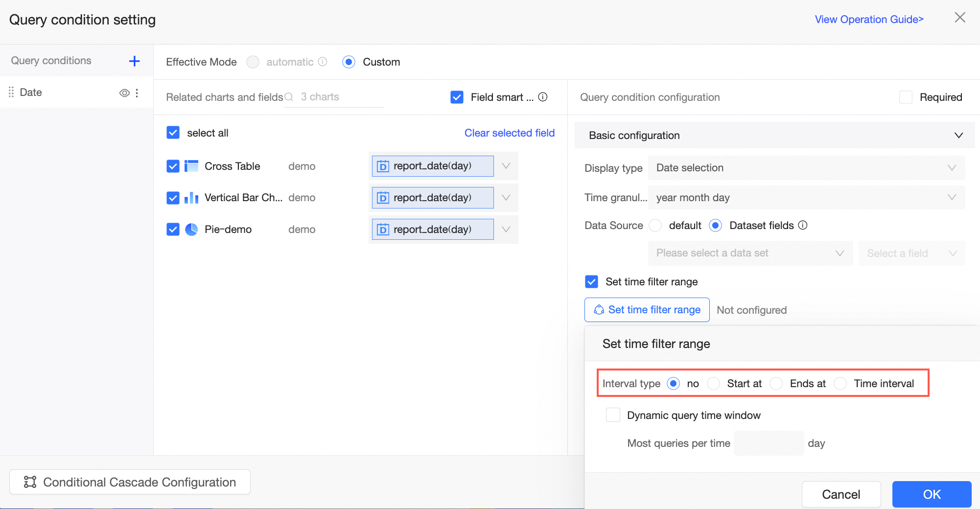Click Most queries per time day input

[x=769, y=443]
